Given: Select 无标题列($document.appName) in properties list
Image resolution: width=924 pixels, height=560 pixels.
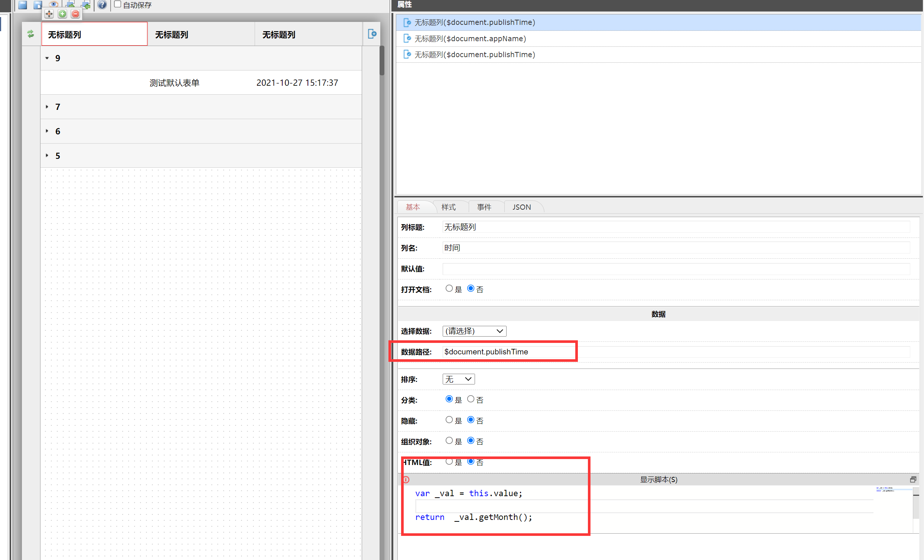Looking at the screenshot, I should click(x=470, y=39).
